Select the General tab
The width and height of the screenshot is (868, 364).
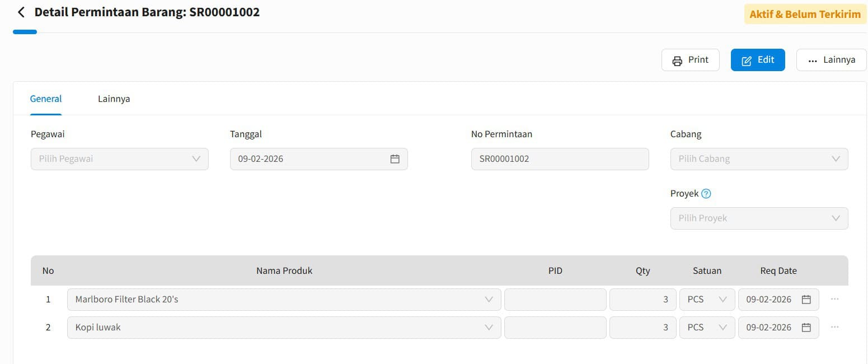pos(46,99)
